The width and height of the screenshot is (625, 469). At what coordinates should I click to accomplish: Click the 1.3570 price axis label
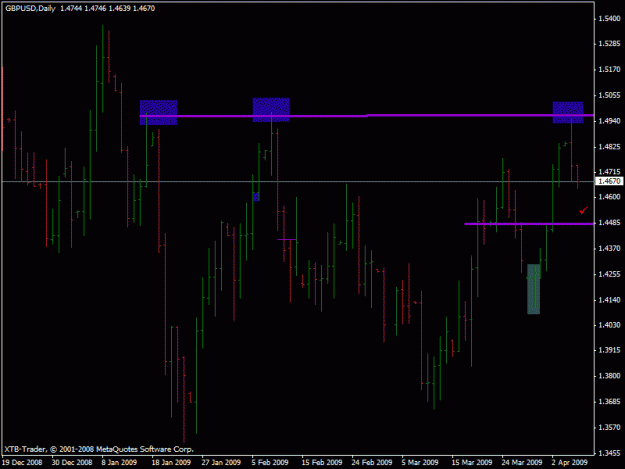(609, 427)
